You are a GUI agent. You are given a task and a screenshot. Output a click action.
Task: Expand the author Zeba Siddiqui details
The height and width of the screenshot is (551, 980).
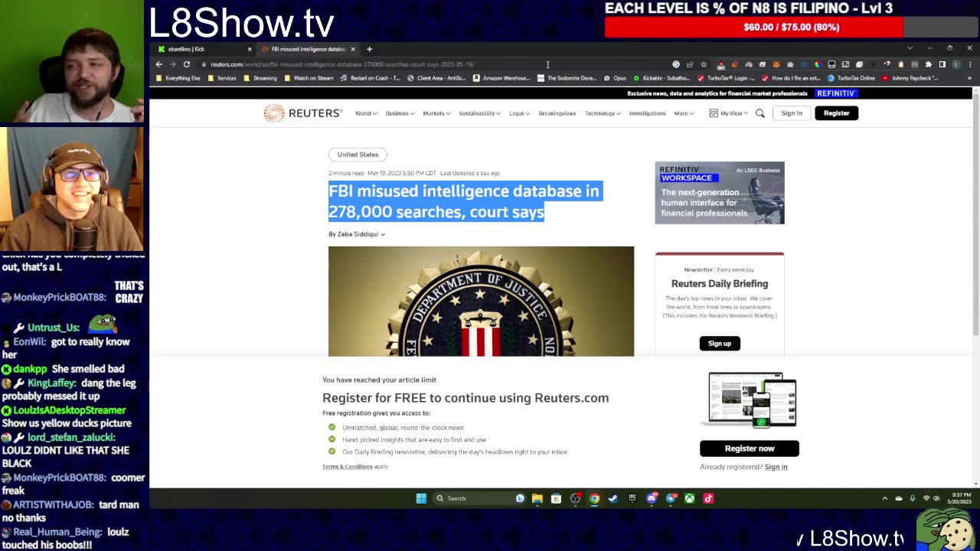tap(357, 234)
